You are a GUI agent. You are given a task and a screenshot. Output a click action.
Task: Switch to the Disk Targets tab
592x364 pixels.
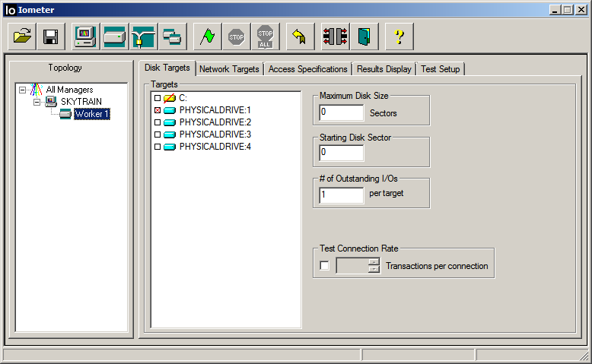click(x=167, y=68)
